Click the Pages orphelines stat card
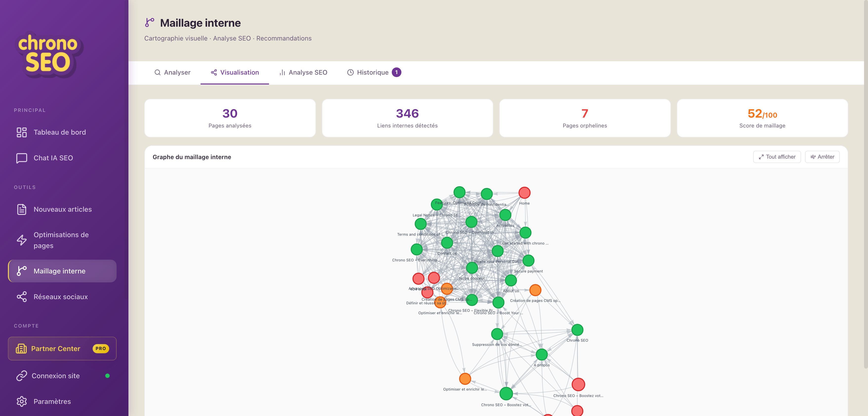868x416 pixels. (585, 118)
